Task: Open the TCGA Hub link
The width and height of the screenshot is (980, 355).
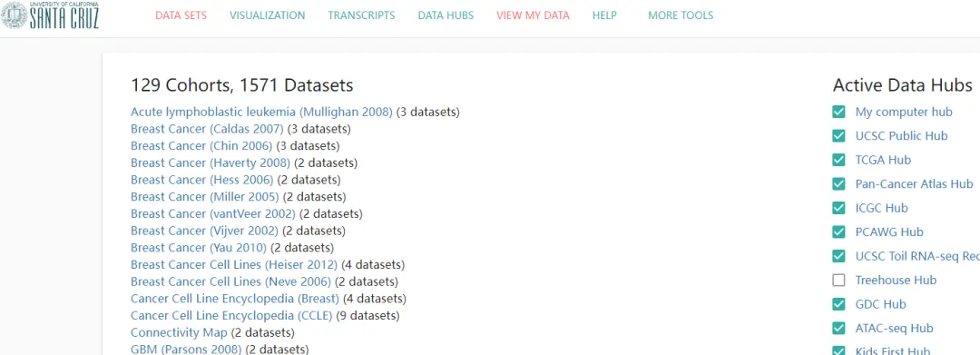Action: (x=883, y=160)
